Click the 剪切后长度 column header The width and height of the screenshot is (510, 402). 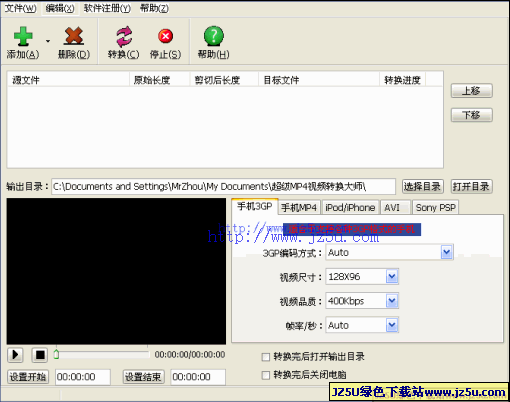(224, 80)
